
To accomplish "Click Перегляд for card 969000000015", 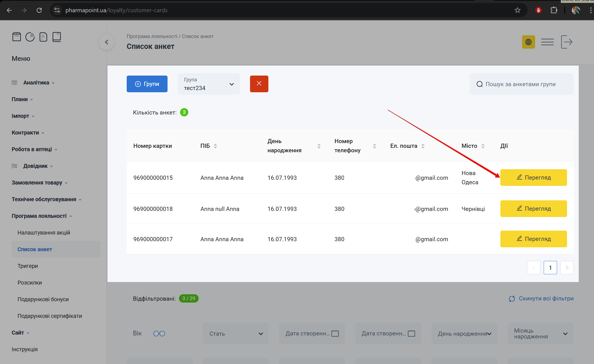I will click(x=533, y=178).
